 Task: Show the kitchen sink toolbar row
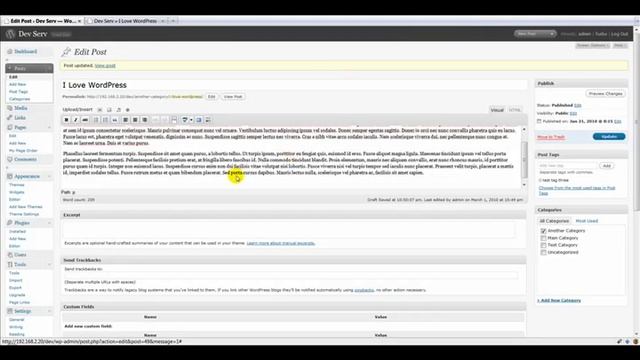tap(208, 120)
